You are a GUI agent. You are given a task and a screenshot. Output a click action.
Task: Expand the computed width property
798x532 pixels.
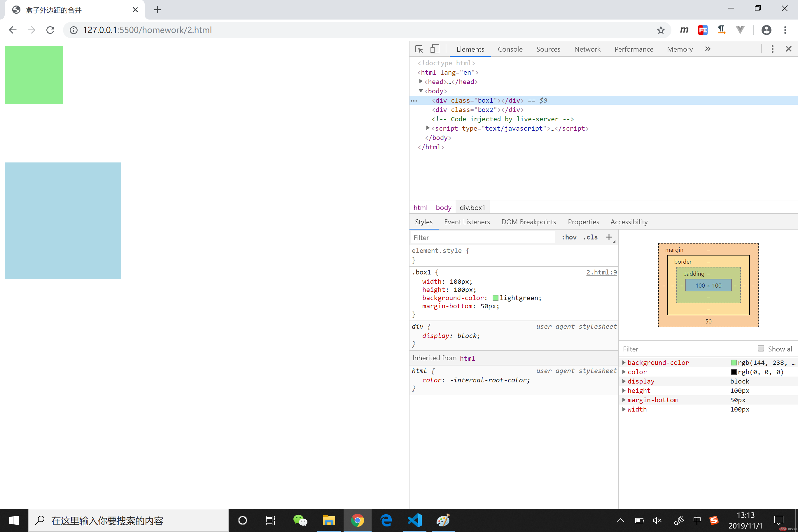624,409
